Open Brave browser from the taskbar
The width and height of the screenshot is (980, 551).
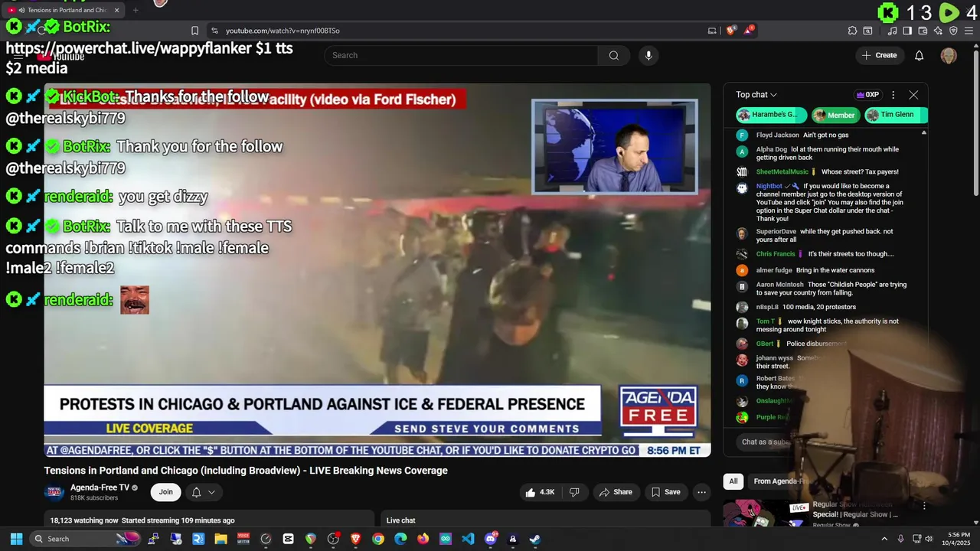tap(356, 539)
